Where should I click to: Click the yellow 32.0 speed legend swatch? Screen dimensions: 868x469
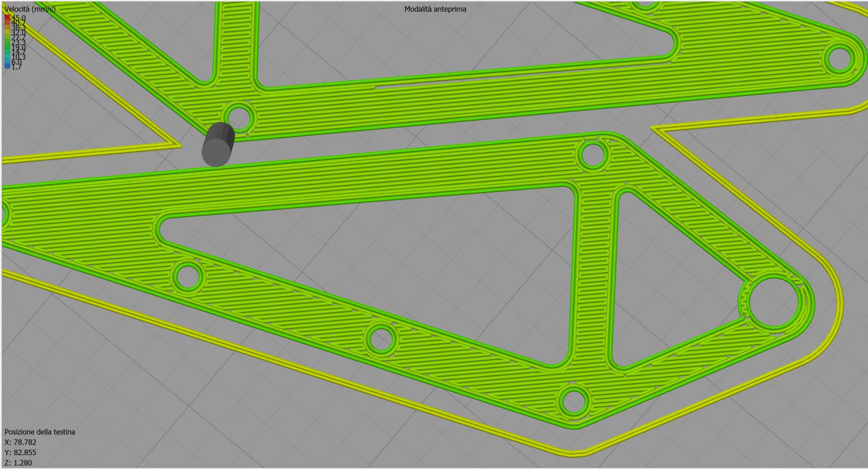pos(7,32)
